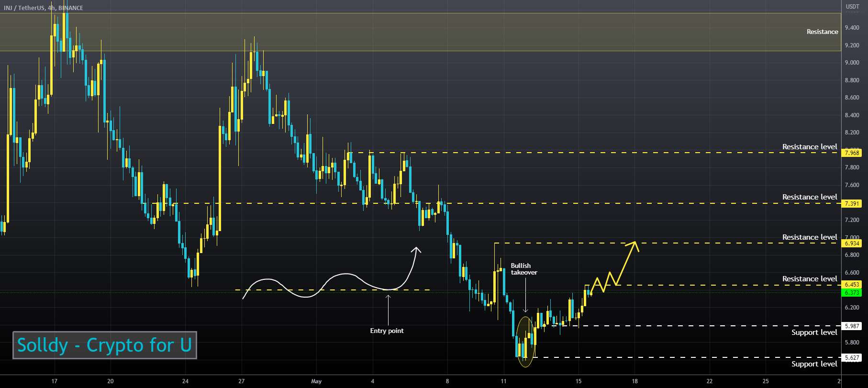Click date 4 on the time axis

[372, 381]
